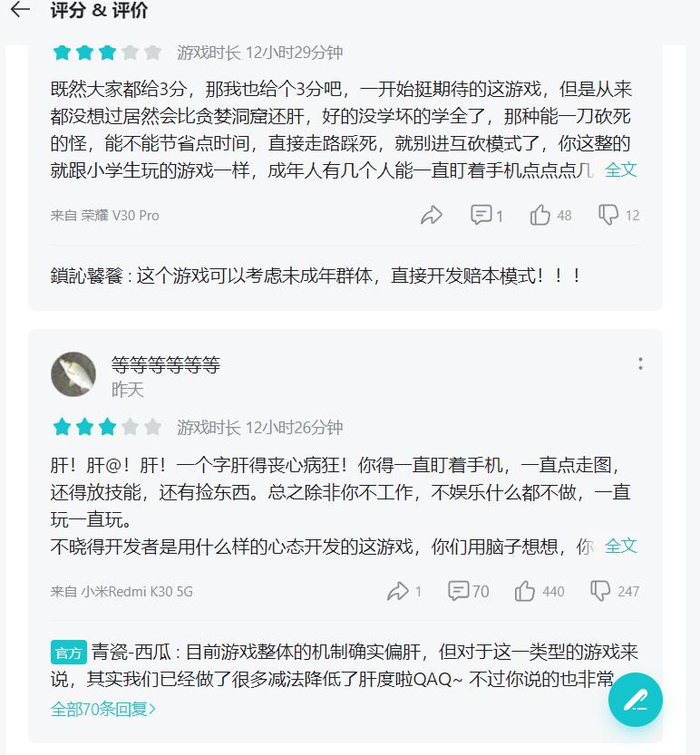Tap the floating write-review pencil button
Viewport: 700px width, 755px height.
tap(635, 699)
